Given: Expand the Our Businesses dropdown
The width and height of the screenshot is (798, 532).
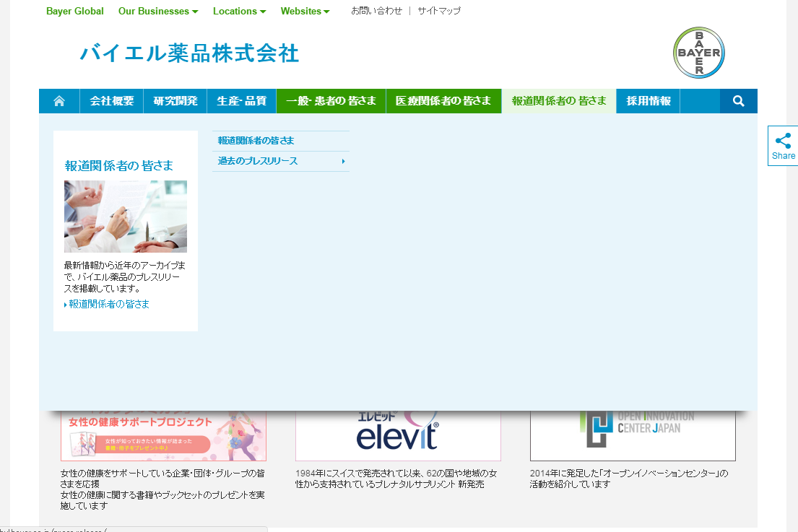Looking at the screenshot, I should point(157,12).
